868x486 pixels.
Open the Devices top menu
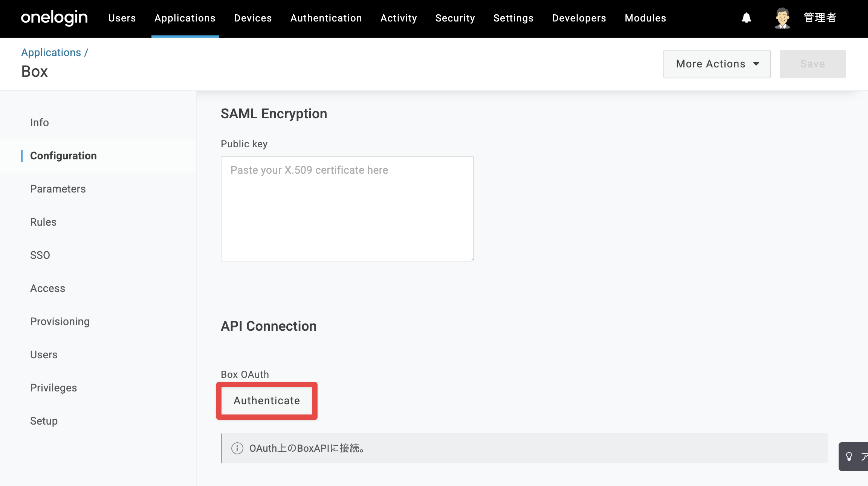point(253,18)
